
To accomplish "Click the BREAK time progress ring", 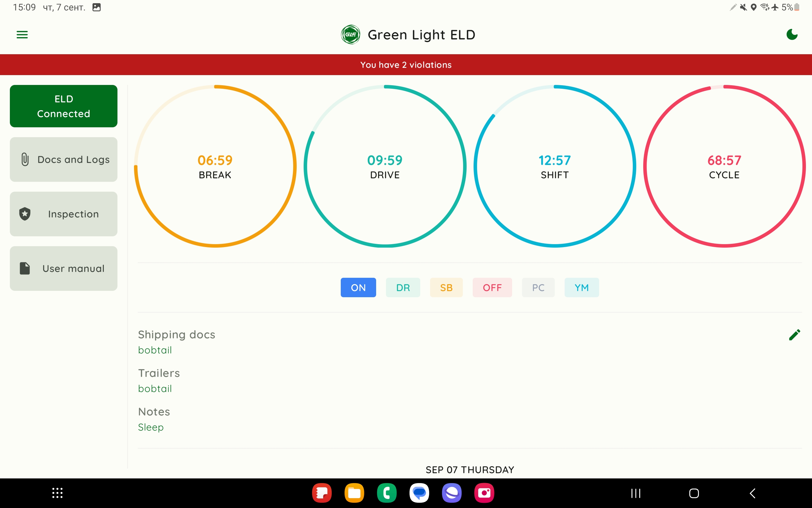I will 215,166.
